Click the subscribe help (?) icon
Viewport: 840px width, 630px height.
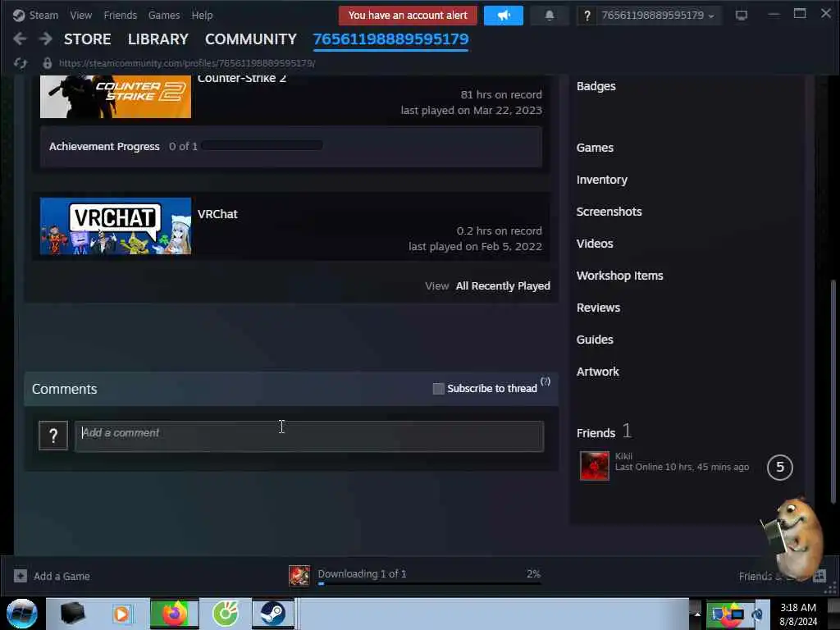[x=546, y=381]
